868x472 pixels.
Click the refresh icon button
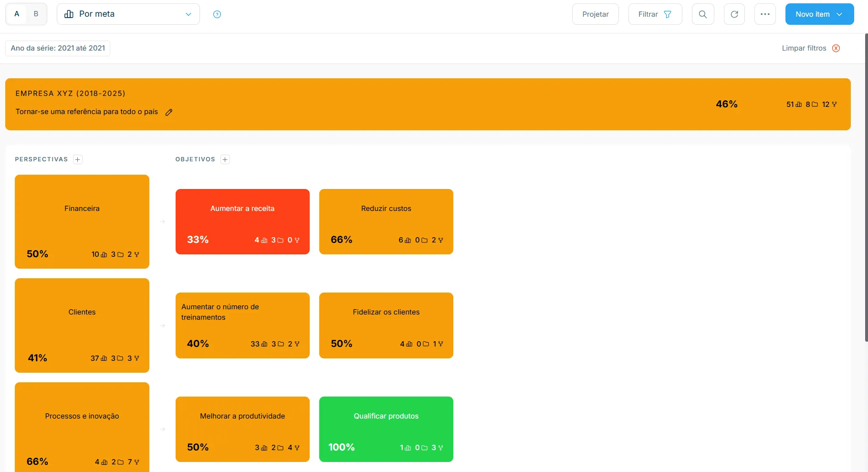734,14
